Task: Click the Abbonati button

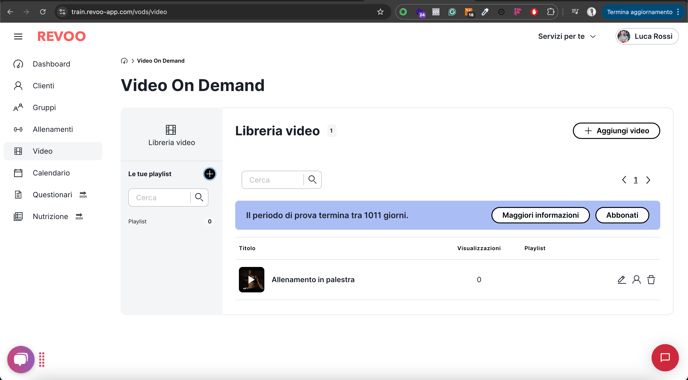Action: tap(622, 215)
